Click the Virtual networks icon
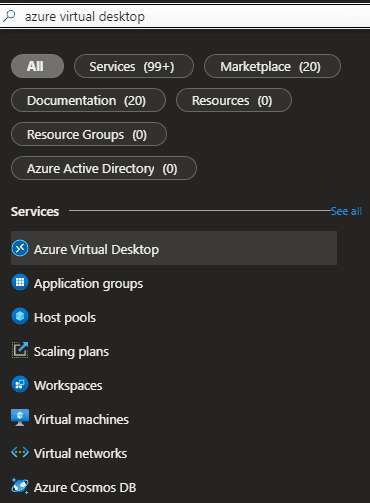The image size is (370, 503). pos(20,452)
